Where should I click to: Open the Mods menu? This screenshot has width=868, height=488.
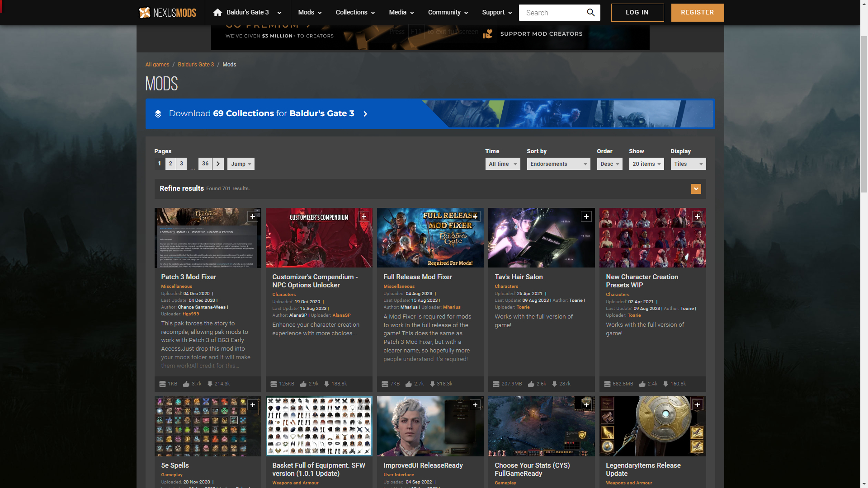pyautogui.click(x=310, y=13)
